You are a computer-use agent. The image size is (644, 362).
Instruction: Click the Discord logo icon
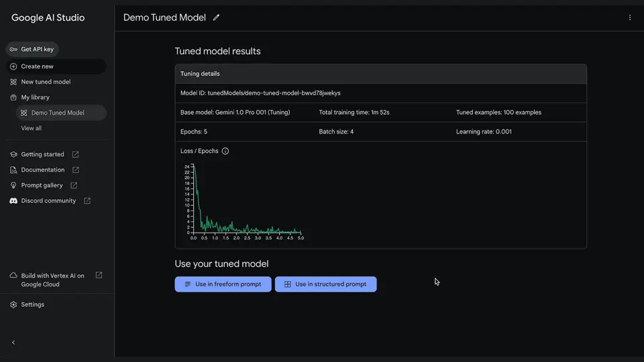pyautogui.click(x=13, y=200)
